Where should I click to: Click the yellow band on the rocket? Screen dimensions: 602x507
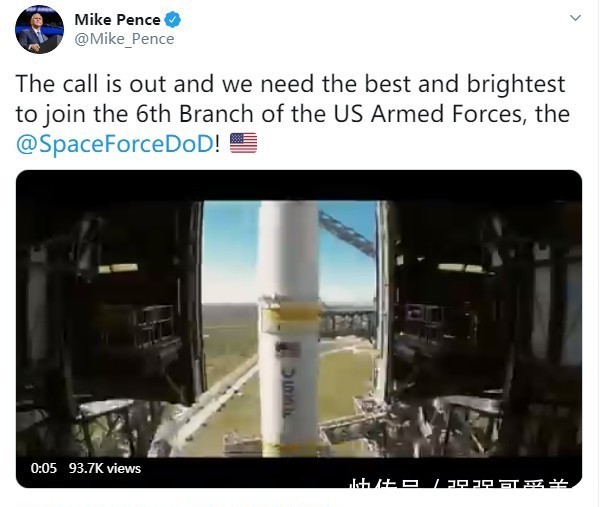tap(291, 312)
